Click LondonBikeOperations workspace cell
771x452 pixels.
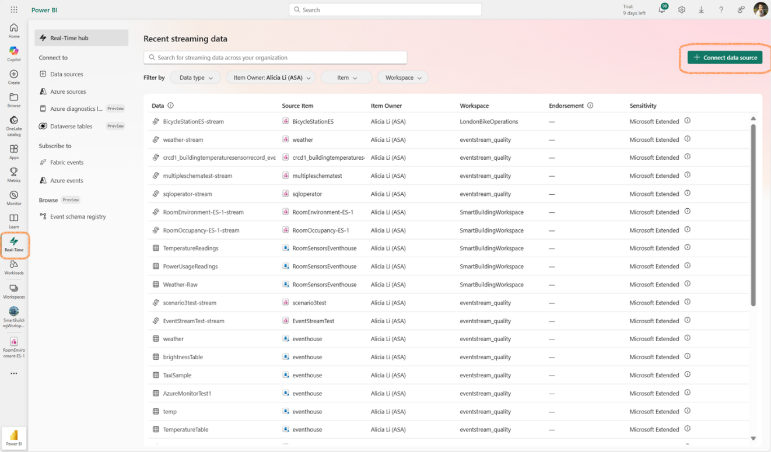[489, 121]
